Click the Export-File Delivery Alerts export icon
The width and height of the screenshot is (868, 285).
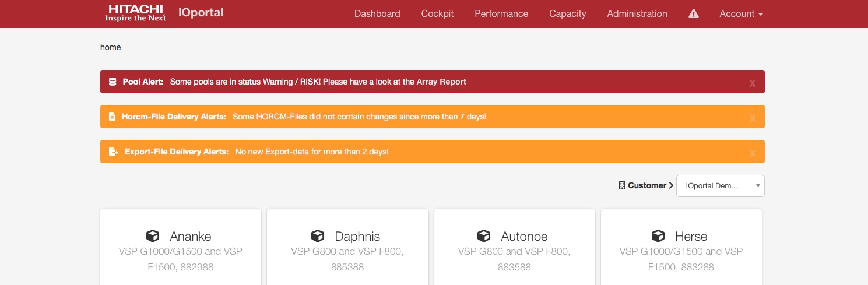click(x=113, y=152)
